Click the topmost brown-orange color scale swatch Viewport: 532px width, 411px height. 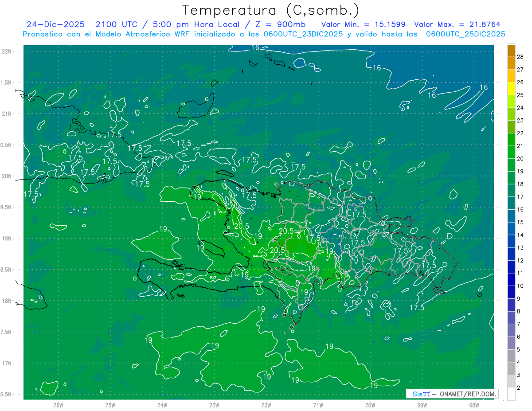511,51
